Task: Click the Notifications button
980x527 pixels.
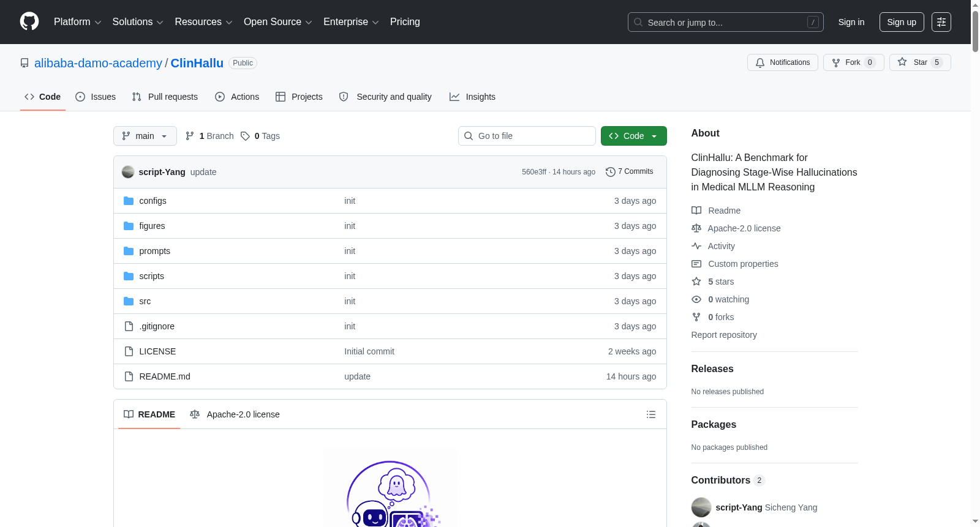Action: click(x=783, y=62)
